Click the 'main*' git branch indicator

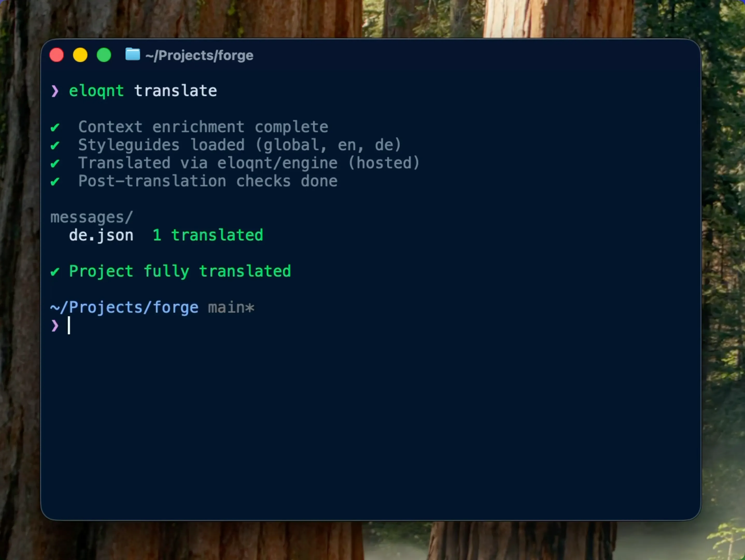point(231,308)
